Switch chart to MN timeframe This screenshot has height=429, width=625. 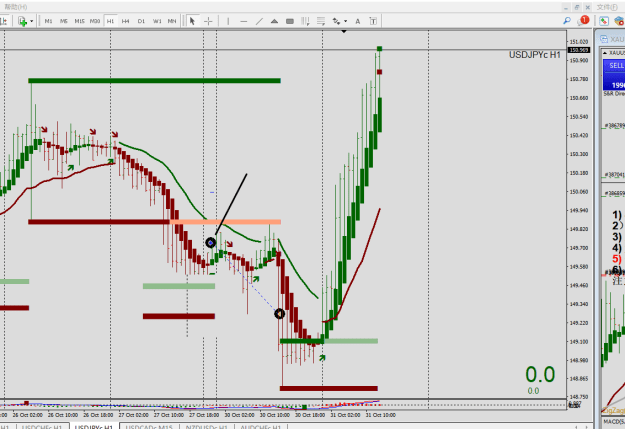pos(172,21)
